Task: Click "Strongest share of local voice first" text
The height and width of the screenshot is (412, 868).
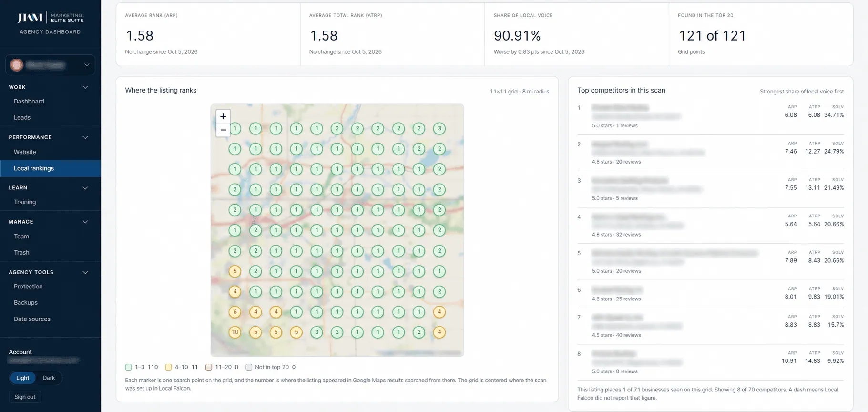Action: coord(802,92)
